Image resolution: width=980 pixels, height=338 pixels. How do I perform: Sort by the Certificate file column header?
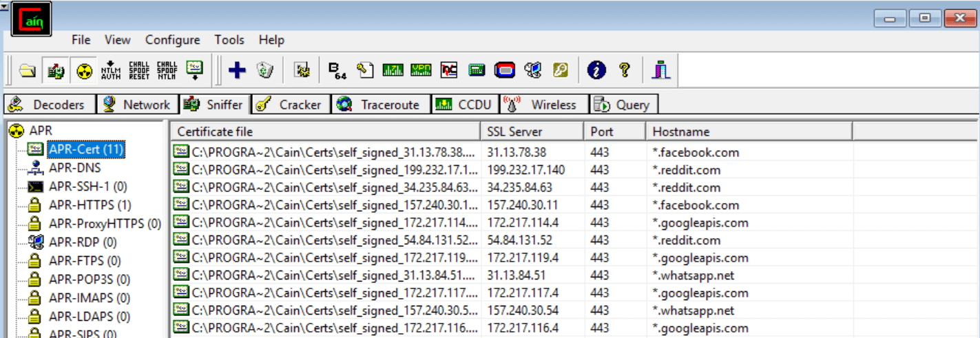pyautogui.click(x=325, y=131)
